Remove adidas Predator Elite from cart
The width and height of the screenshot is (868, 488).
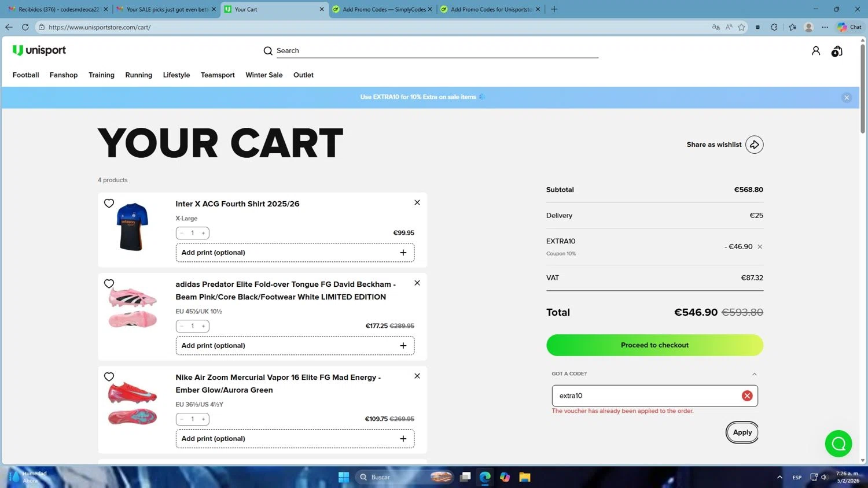click(x=417, y=283)
